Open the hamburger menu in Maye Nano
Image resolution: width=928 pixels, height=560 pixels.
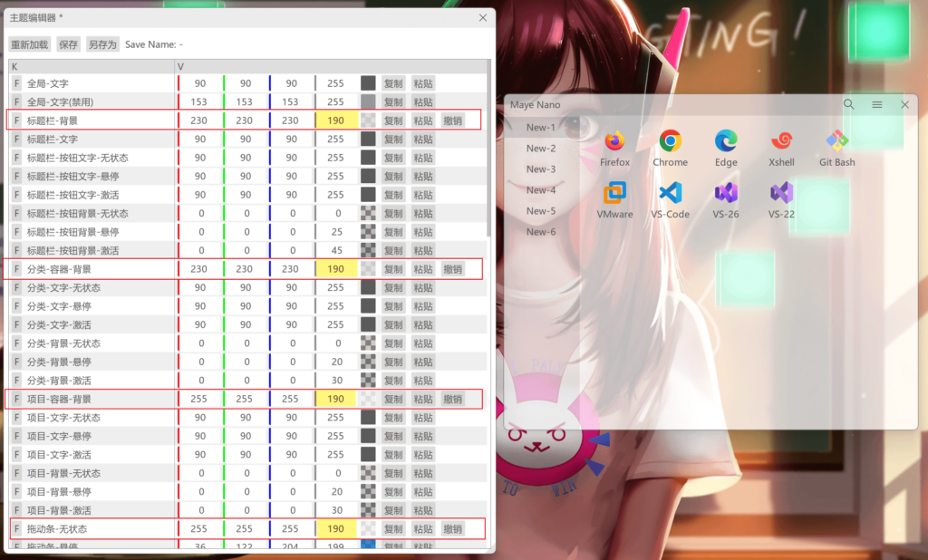click(x=877, y=105)
